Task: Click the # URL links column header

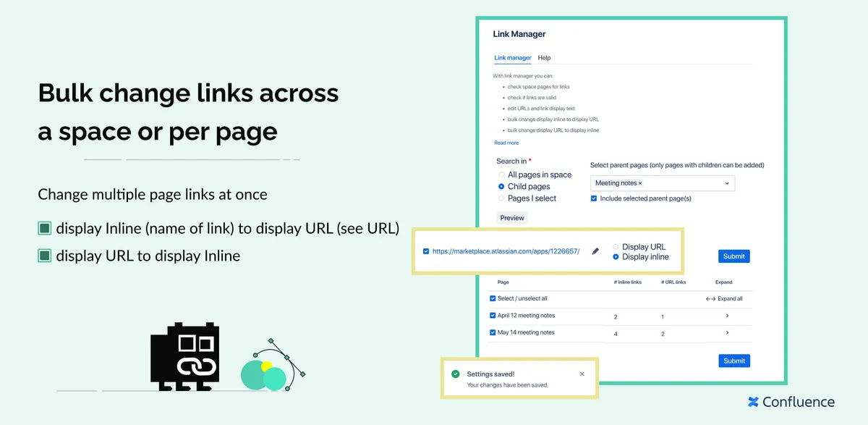Action: 673,282
